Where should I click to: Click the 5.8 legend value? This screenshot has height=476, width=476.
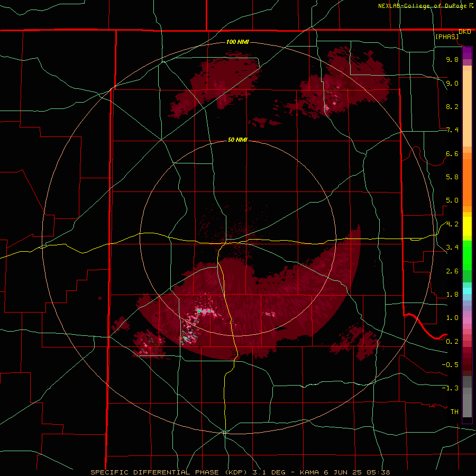[x=452, y=177]
